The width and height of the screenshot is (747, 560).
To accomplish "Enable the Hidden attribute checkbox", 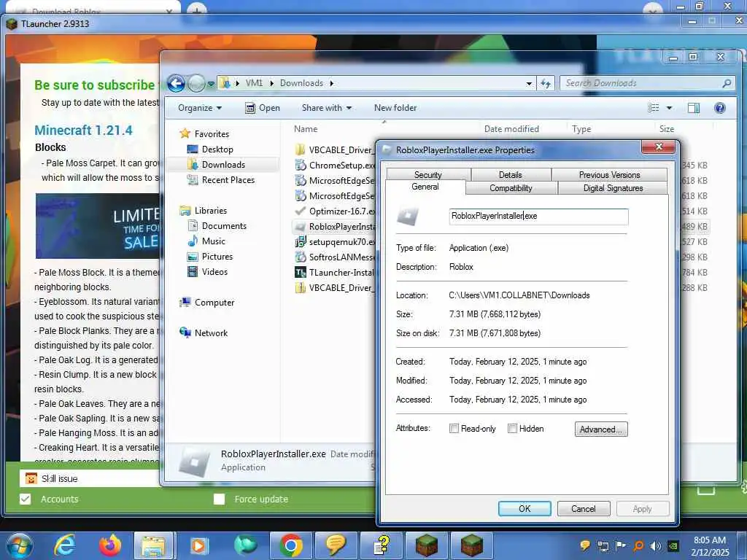I will 512,429.
